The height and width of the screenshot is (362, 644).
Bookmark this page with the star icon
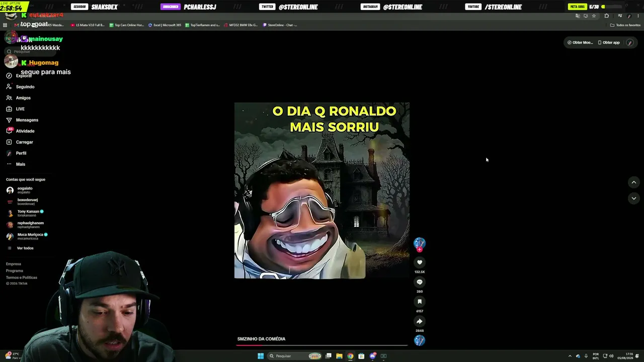tap(594, 16)
